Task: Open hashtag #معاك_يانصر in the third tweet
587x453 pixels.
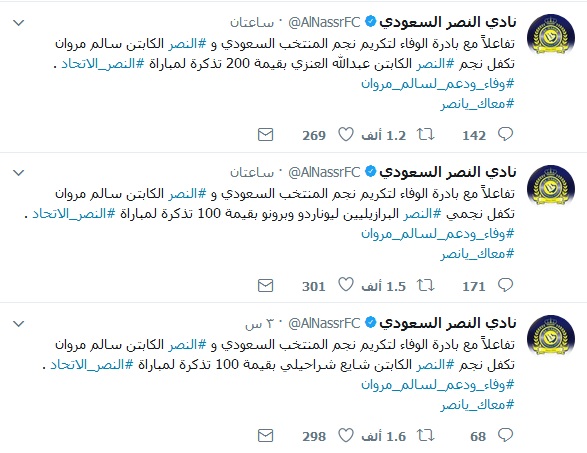Action: coord(477,404)
